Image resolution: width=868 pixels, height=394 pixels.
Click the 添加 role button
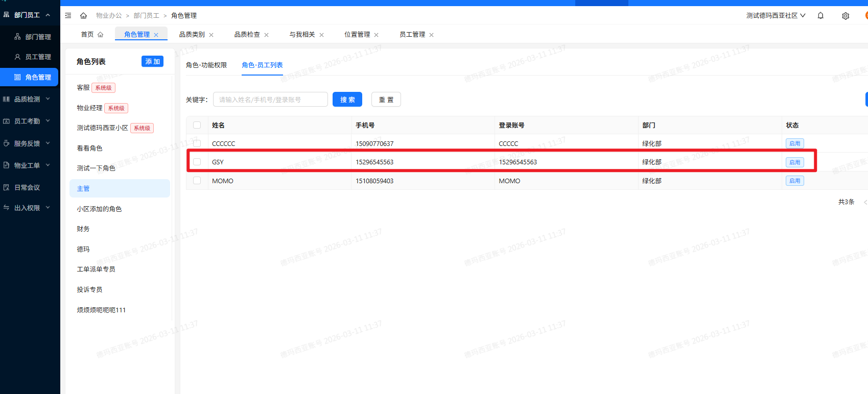pos(152,61)
